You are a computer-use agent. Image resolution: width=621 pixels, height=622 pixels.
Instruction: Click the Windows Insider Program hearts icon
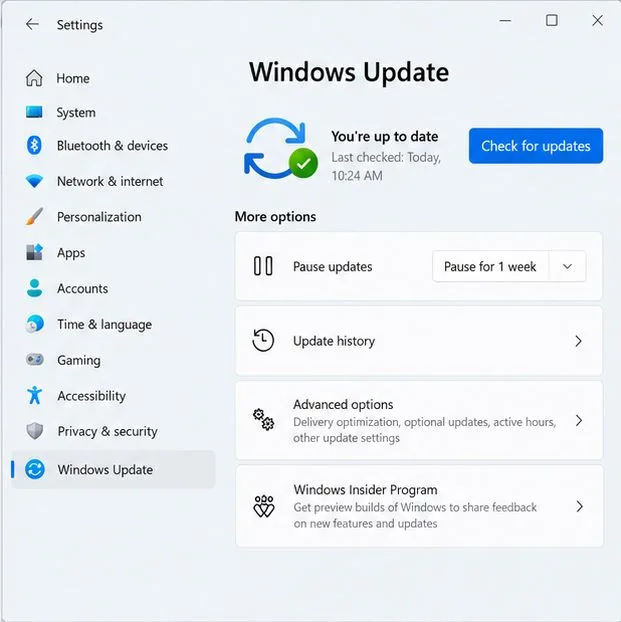point(264,506)
